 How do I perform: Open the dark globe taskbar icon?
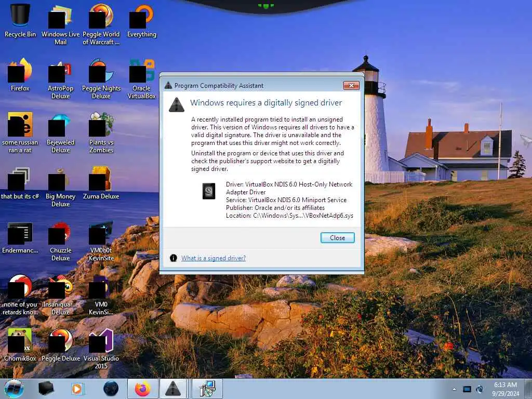(111, 389)
